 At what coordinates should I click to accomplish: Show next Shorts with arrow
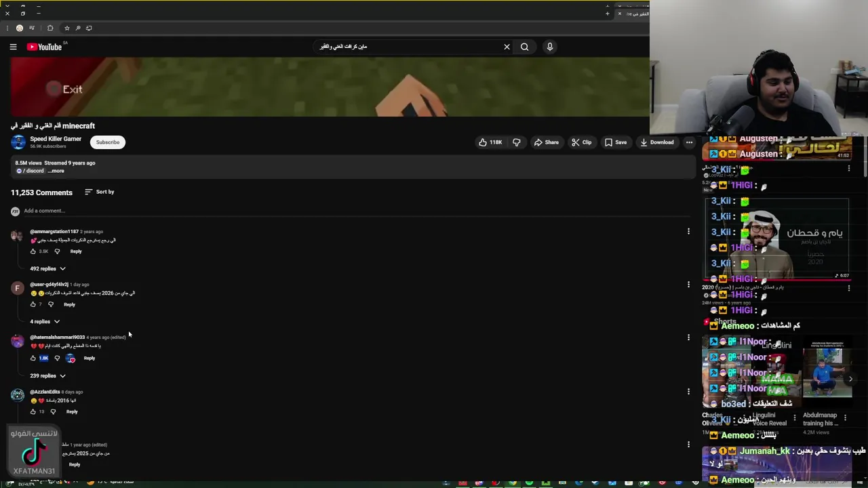[x=850, y=379]
